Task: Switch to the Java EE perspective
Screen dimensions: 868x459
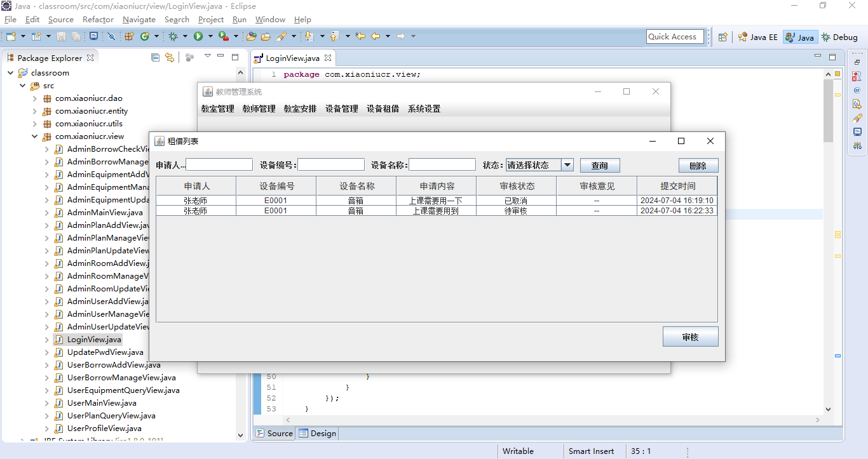Action: click(x=757, y=37)
